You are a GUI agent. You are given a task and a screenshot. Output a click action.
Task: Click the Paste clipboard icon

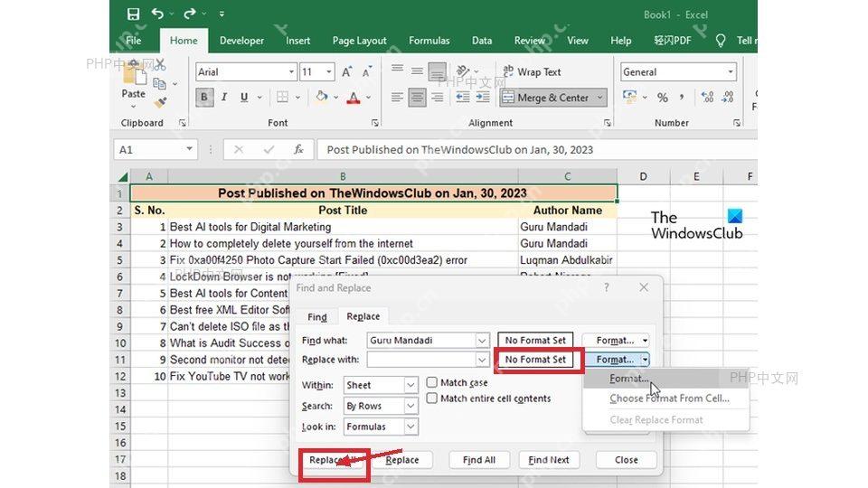coord(134,73)
